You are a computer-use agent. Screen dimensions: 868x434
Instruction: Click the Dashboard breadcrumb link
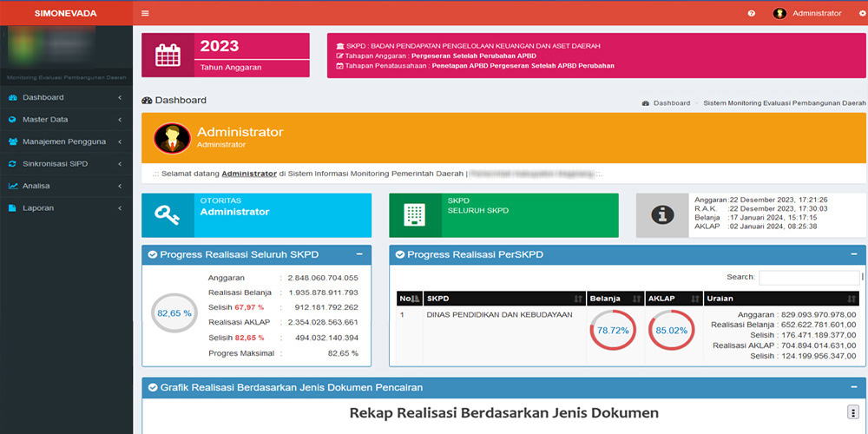click(x=671, y=103)
